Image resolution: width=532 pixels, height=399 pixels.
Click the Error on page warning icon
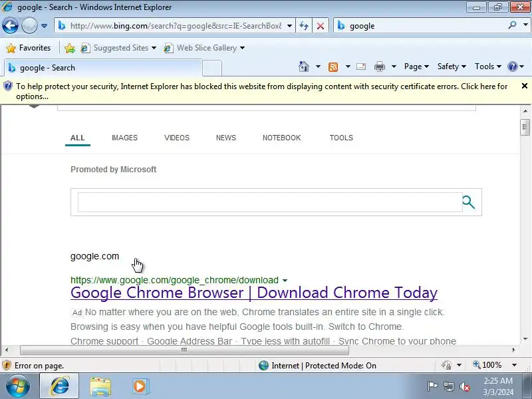coord(7,365)
